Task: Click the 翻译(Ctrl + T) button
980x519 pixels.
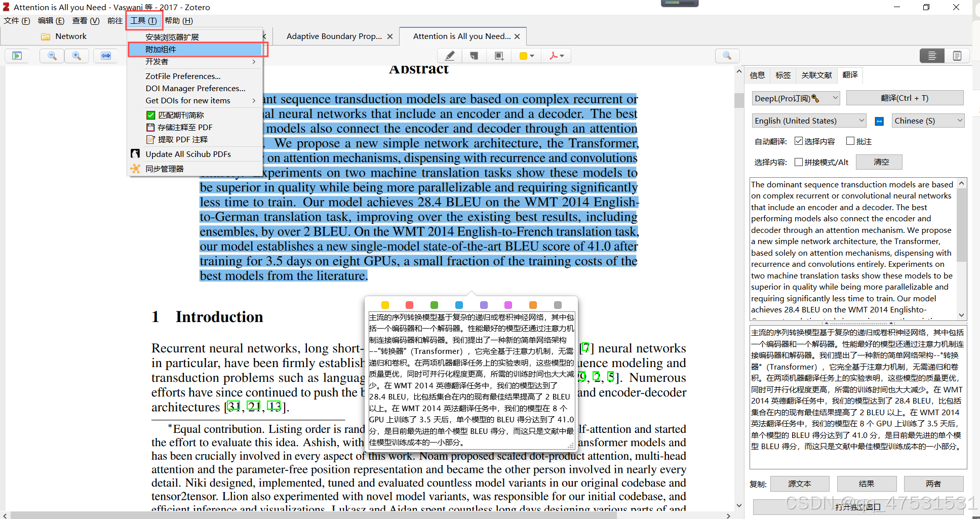Action: [x=905, y=98]
